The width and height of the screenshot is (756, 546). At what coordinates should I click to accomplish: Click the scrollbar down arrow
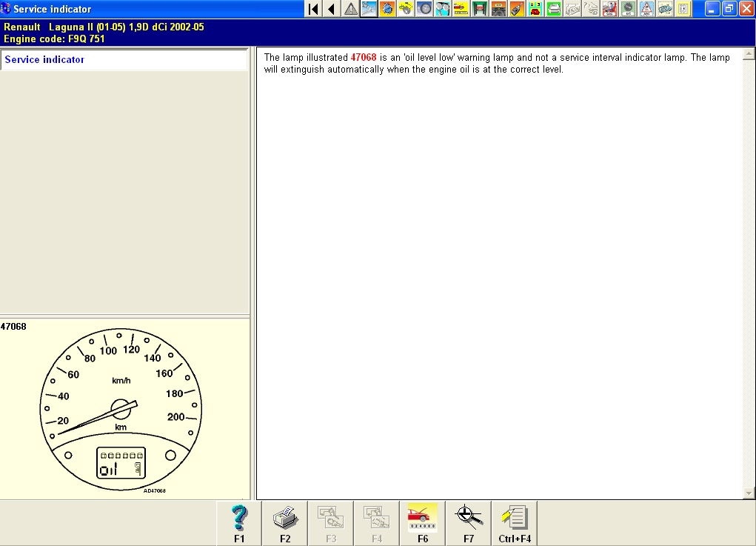coord(749,493)
